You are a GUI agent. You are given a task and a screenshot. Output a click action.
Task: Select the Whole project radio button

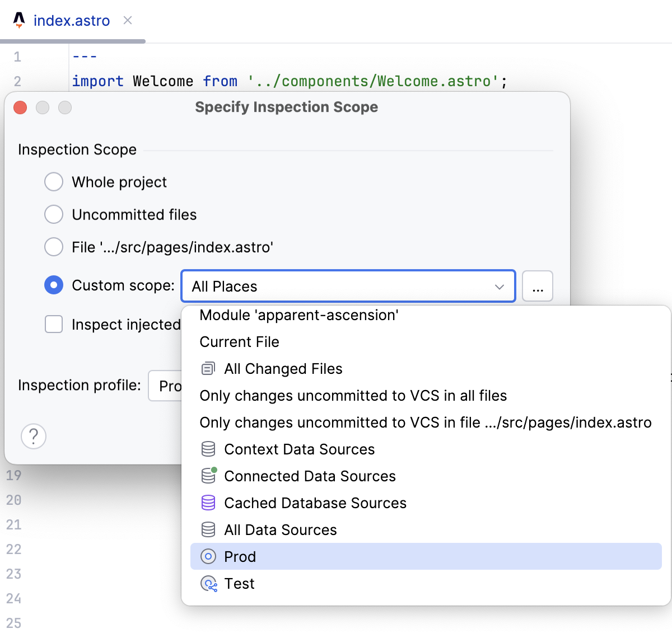[54, 182]
